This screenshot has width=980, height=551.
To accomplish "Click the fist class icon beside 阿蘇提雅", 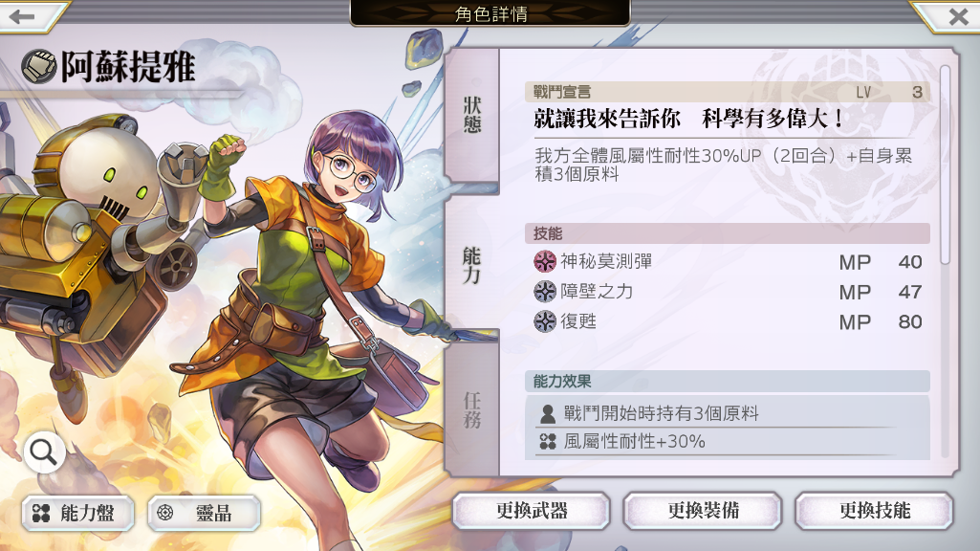I will (x=39, y=67).
